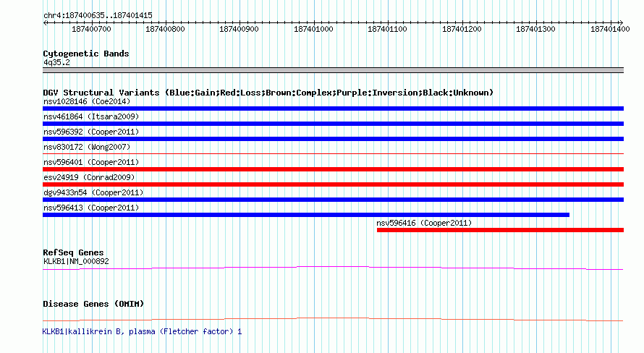Click ruler position 187400900
644x353 pixels.
click(239, 29)
